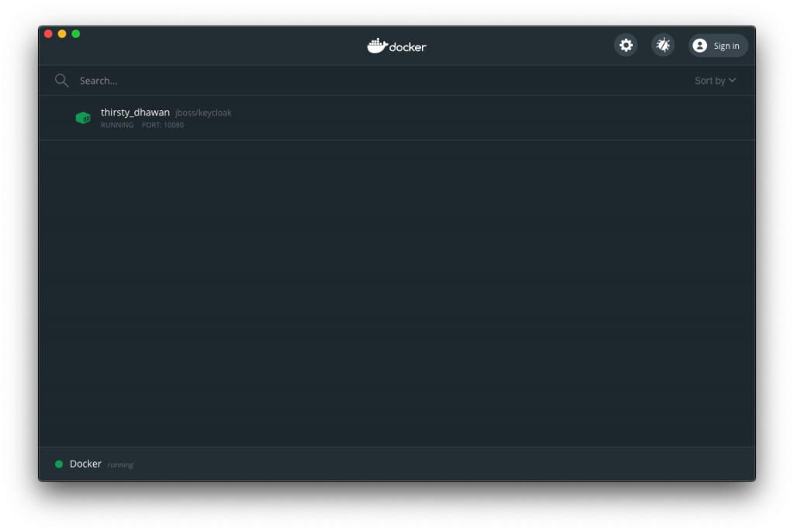Minimize the window with the yellow button

pos(62,34)
